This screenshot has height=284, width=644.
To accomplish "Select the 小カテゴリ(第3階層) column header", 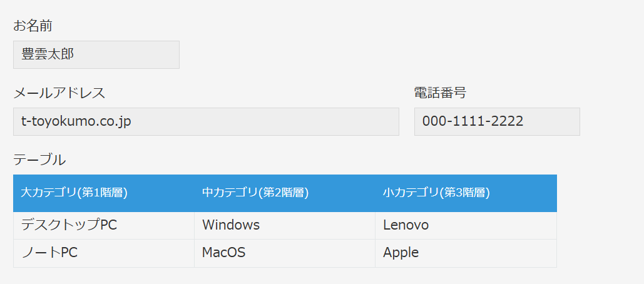I will [466, 193].
